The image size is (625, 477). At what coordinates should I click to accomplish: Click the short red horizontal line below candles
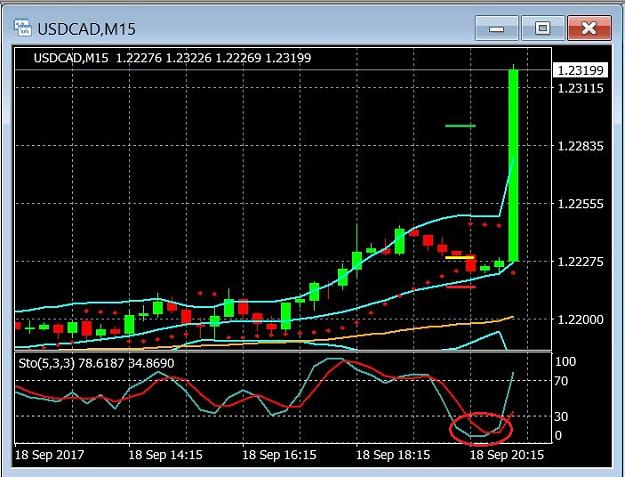461,287
